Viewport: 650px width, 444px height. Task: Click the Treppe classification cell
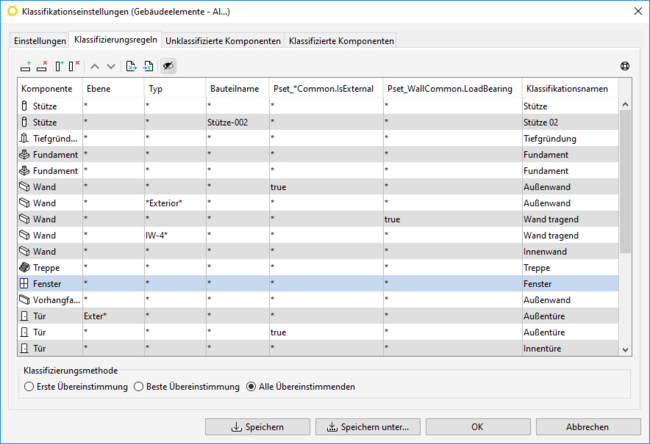(x=570, y=268)
